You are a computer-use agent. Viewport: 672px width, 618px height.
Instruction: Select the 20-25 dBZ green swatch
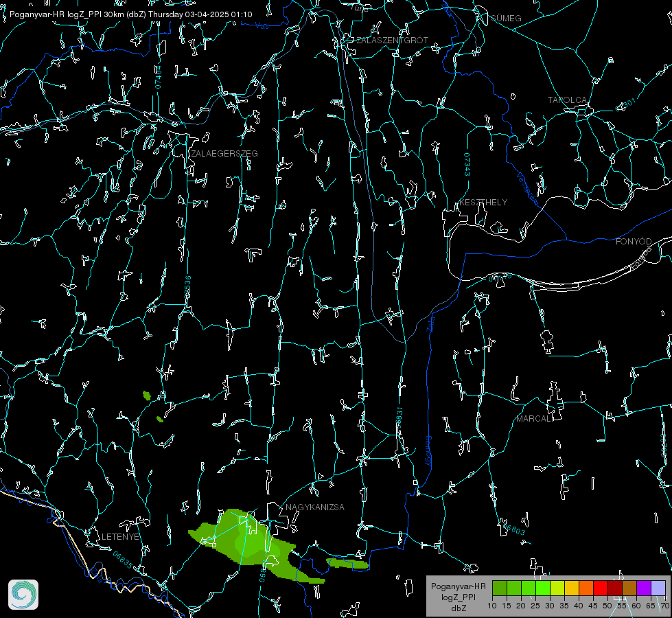529,588
